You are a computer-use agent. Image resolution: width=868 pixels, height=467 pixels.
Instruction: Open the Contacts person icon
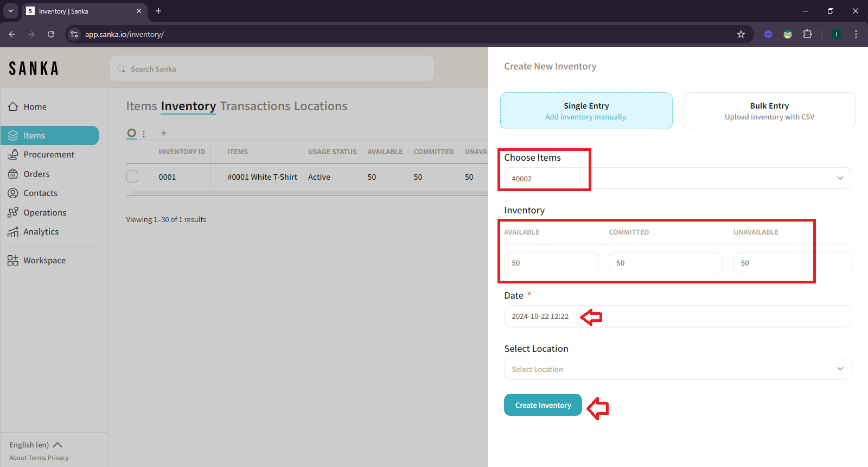13,193
